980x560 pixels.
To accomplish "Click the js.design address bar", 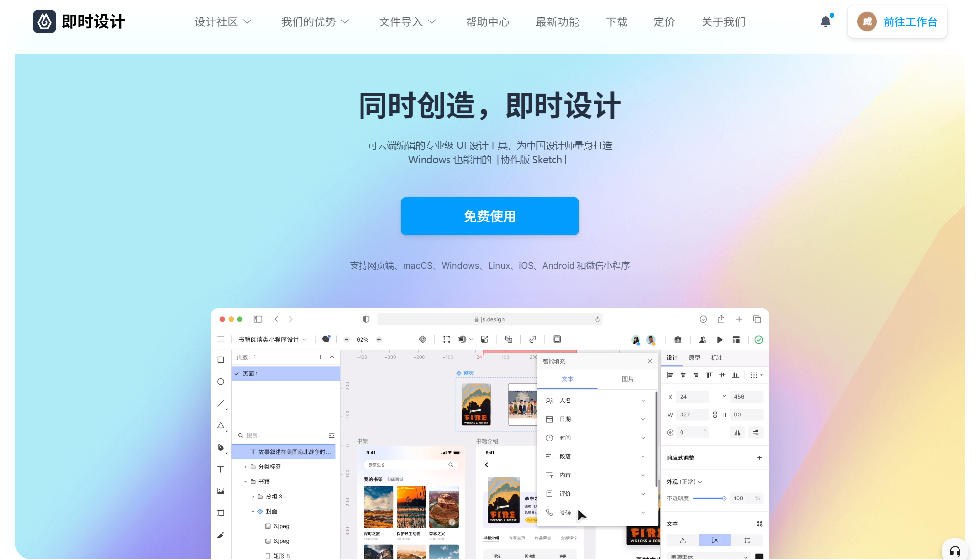I will [x=490, y=319].
